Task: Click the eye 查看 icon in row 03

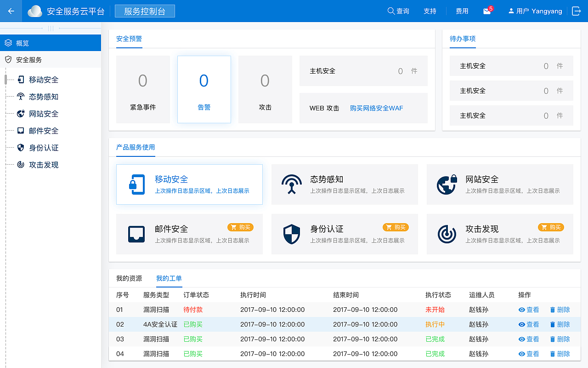Action: (522, 339)
